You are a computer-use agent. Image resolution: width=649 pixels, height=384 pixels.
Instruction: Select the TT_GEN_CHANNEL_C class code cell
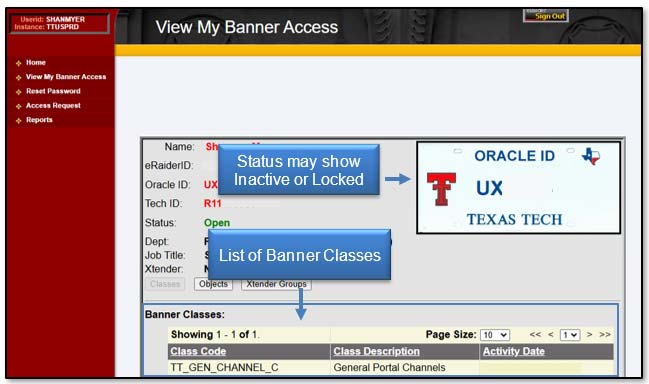(249, 367)
